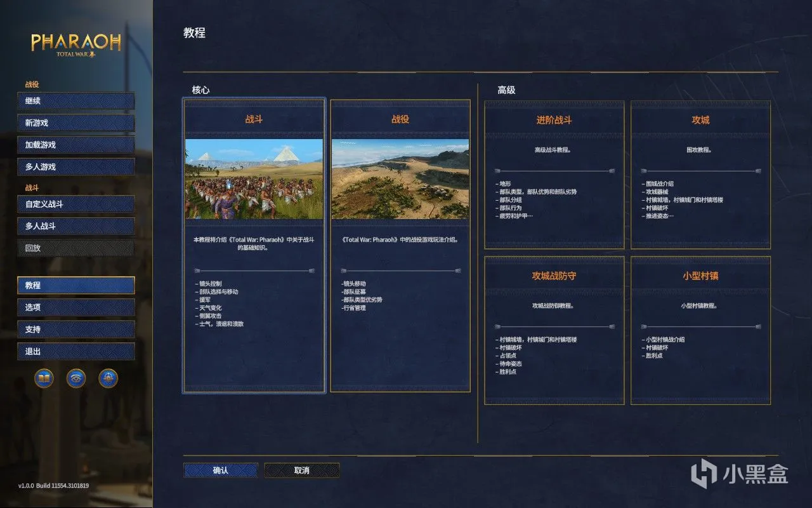The image size is (812, 508).
Task: Open the book icon at sidebar bottom
Action: tap(44, 378)
